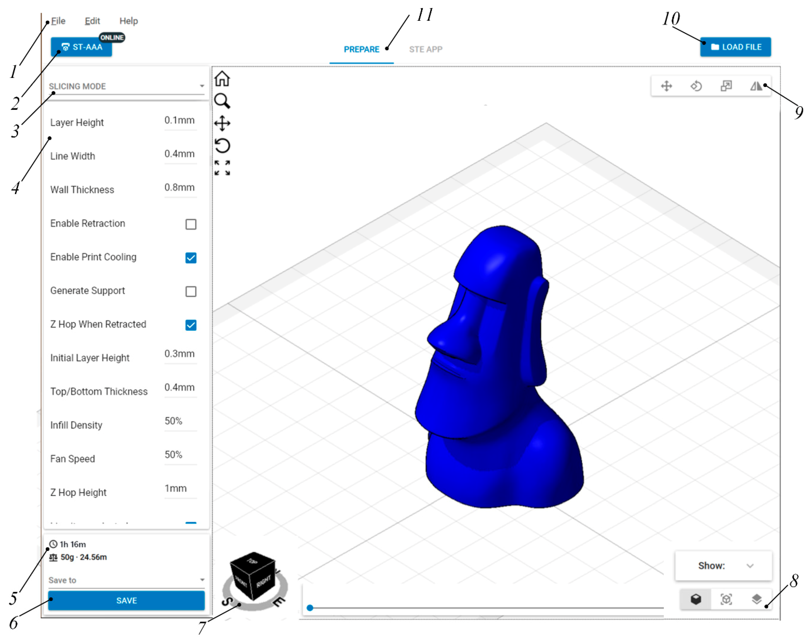Switch to layers preview view
812x644 pixels.
pyautogui.click(x=756, y=599)
